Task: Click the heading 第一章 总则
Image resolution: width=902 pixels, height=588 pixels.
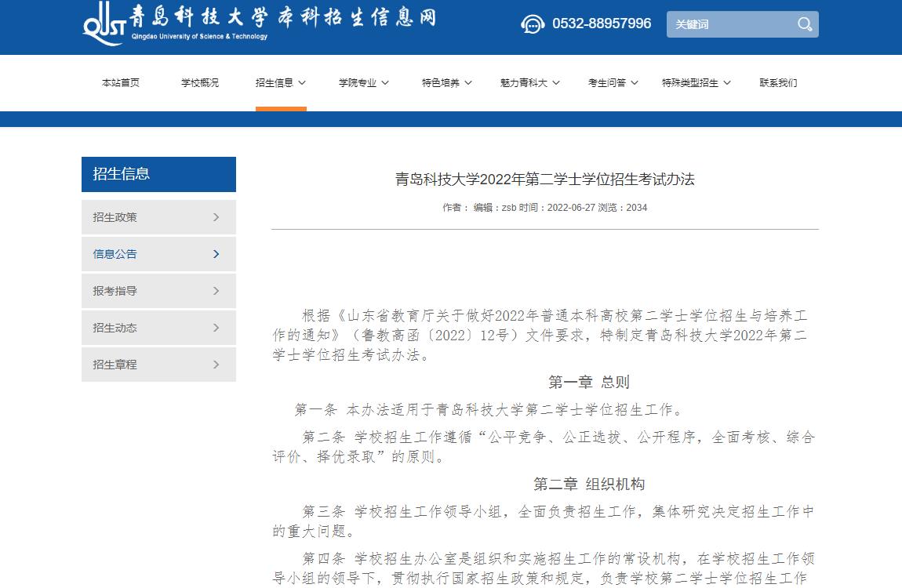Action: click(588, 382)
